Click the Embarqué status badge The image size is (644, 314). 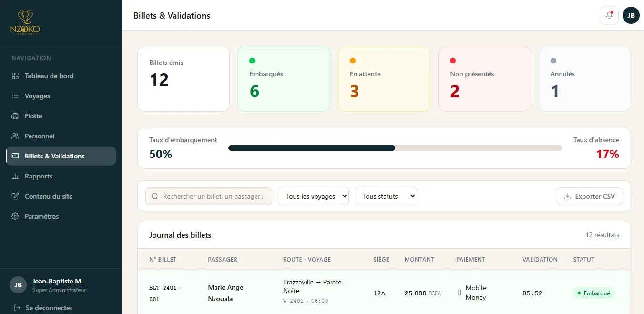(x=594, y=293)
